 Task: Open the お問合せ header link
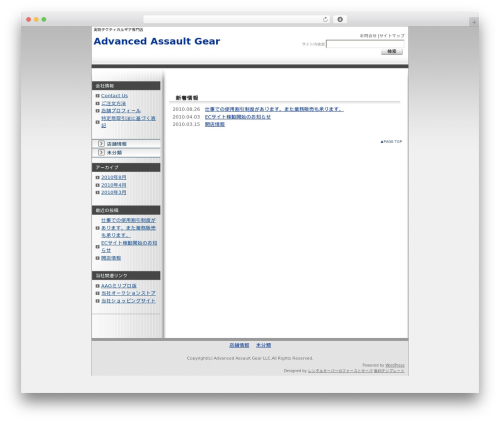[368, 35]
